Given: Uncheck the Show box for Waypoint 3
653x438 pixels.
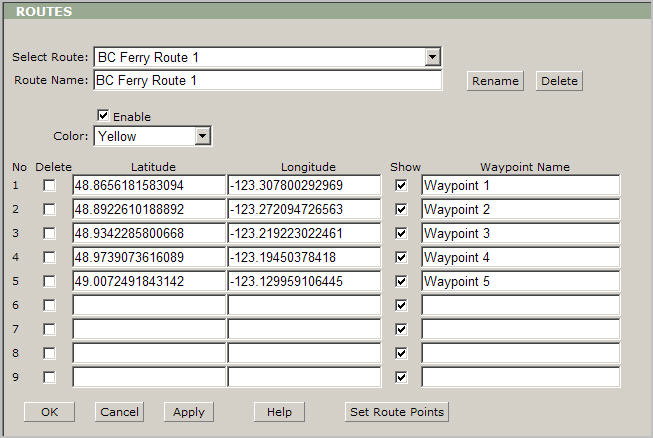Looking at the screenshot, I should pyautogui.click(x=401, y=234).
